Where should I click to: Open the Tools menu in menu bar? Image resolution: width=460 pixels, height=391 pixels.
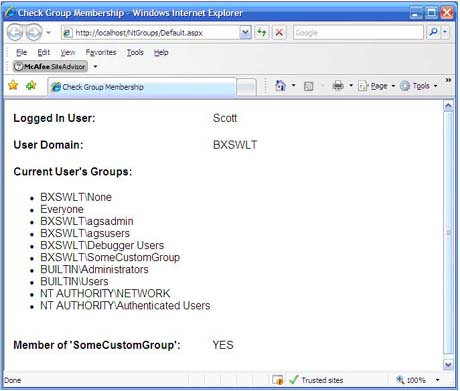[135, 52]
